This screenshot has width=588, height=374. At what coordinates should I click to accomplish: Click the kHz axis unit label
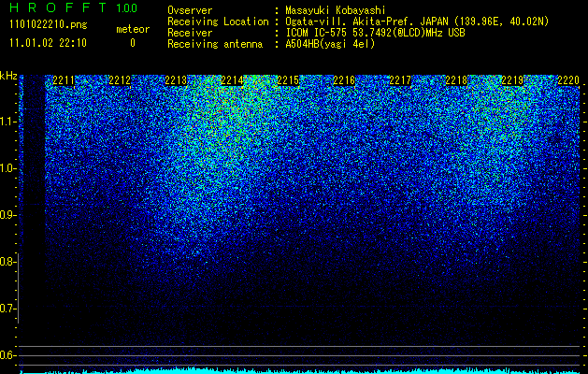tap(8, 76)
